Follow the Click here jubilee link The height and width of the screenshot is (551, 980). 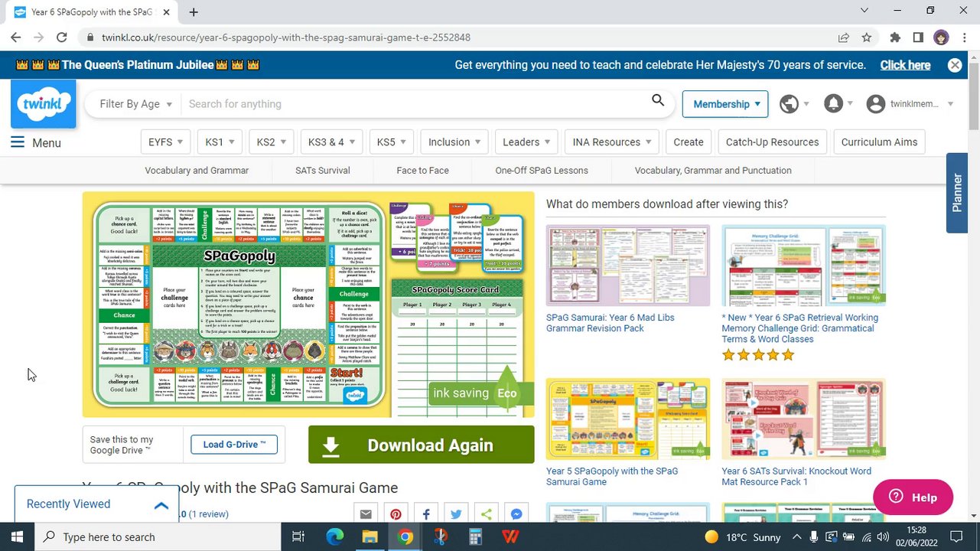point(905,65)
